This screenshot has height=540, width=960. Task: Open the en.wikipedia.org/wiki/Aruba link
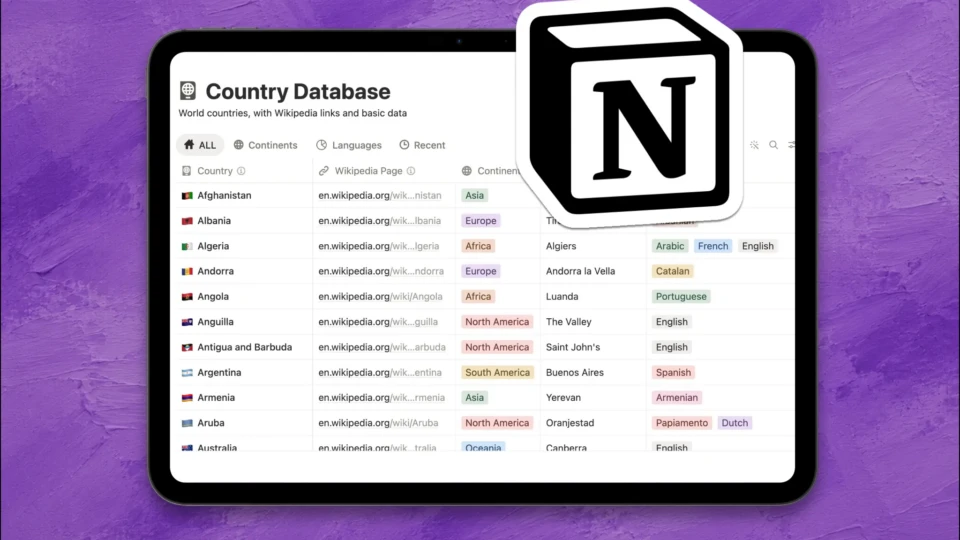pos(378,422)
